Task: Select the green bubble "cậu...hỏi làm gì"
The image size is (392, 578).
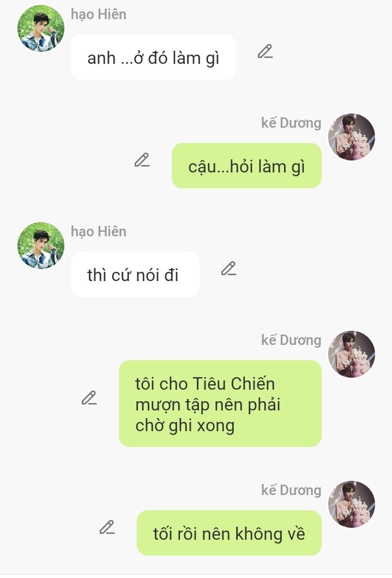Action: click(x=246, y=165)
